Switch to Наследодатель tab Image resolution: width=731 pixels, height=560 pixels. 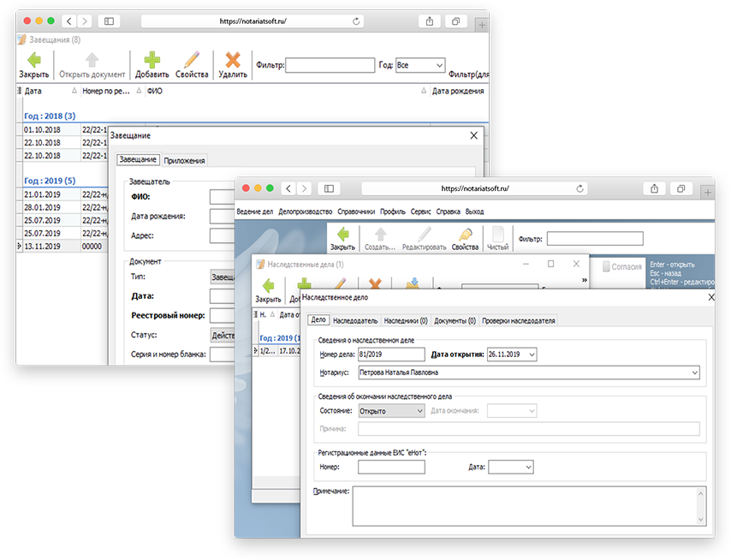[x=355, y=321]
